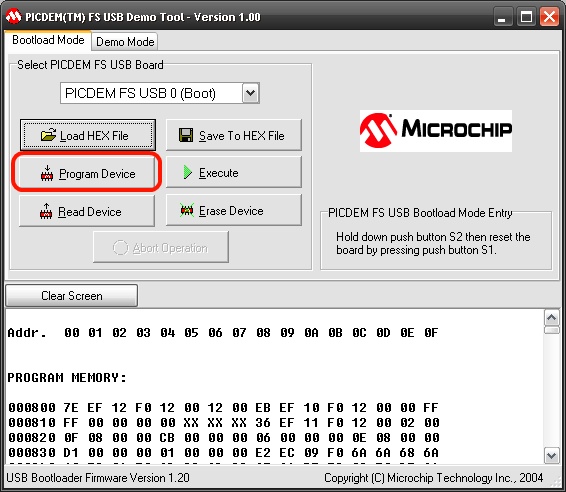
Task: Click the PICDEM FS USB 0 (Boot) combo box field
Action: pos(160,93)
